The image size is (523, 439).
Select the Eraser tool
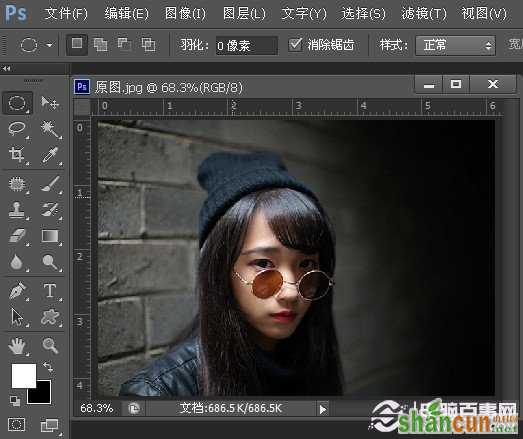pos(17,236)
